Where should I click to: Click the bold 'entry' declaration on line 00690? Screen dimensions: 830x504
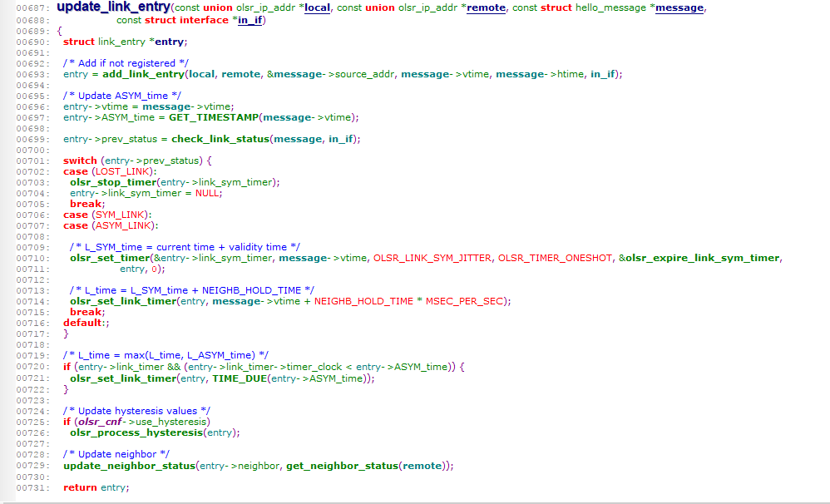(x=169, y=42)
